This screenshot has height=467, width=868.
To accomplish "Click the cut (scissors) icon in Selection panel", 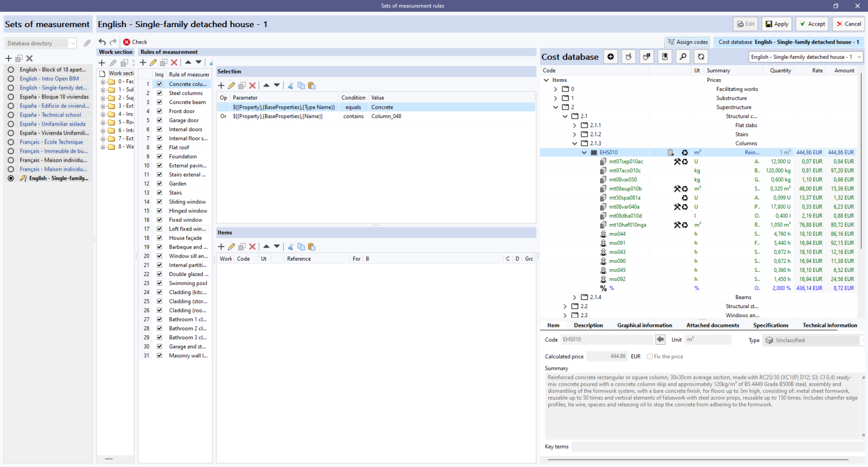I will coord(292,85).
